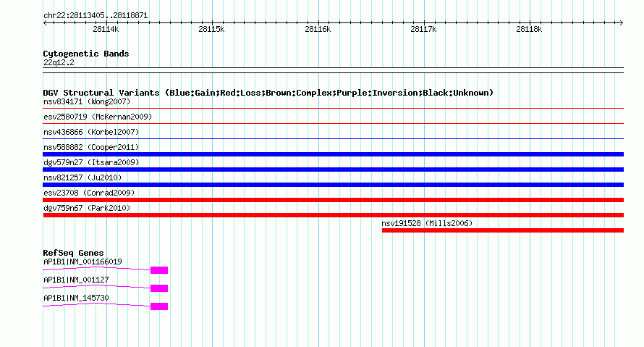Select the thin red line under esv2580719

(333, 123)
